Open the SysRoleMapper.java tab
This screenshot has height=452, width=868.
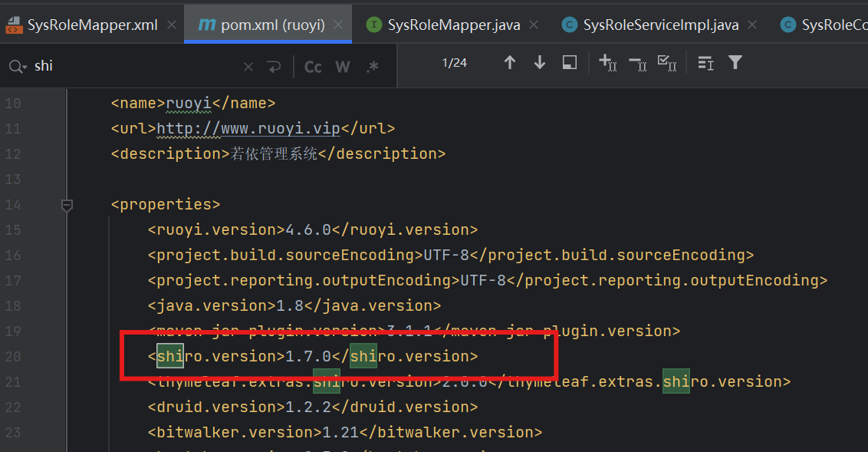(453, 25)
